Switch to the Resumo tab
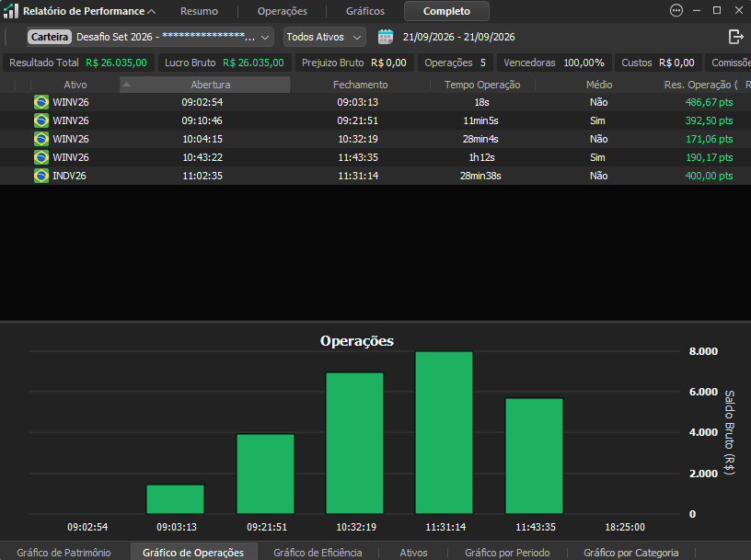Viewport: 751px width, 560px height. coord(199,11)
